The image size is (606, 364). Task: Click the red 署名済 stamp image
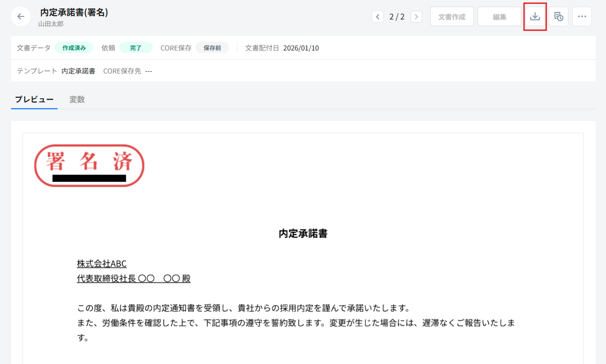tap(89, 165)
